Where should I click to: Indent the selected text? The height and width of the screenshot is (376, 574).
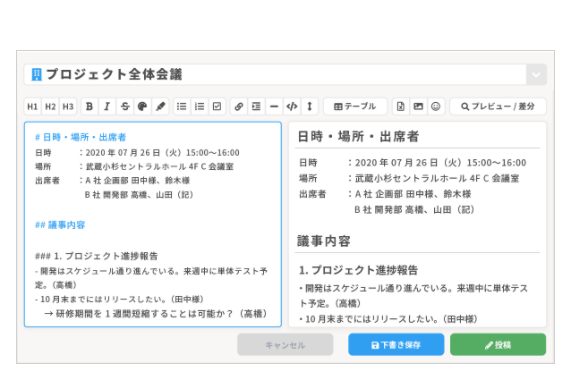pos(256,107)
